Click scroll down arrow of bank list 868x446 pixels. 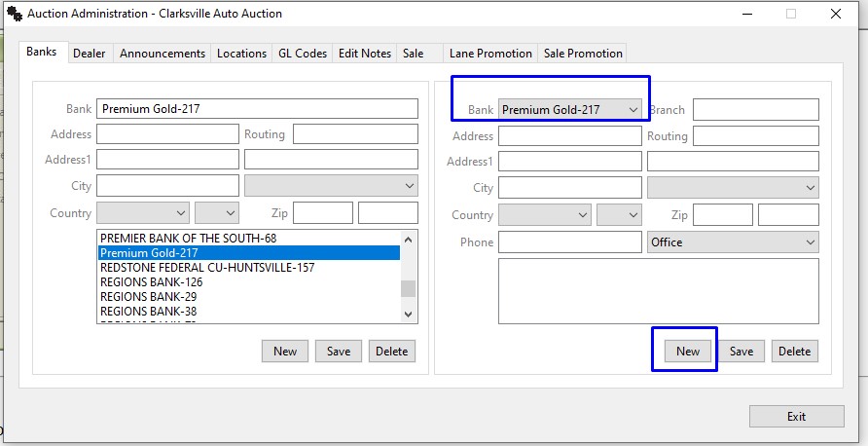409,314
